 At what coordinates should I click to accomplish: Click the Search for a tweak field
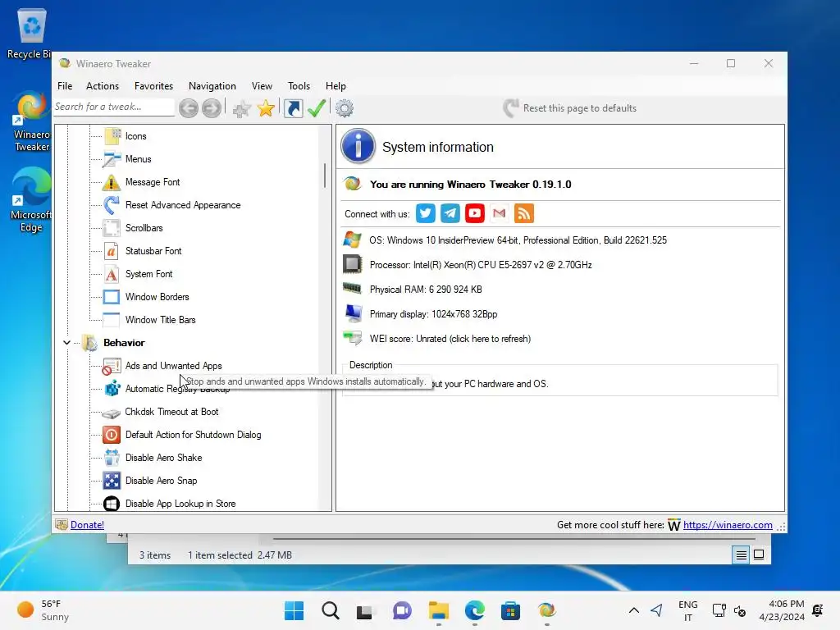tap(114, 107)
